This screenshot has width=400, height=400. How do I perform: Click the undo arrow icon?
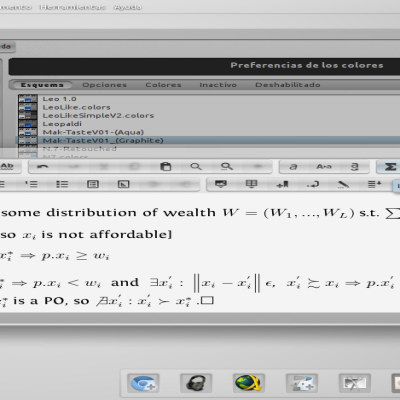tap(42, 167)
